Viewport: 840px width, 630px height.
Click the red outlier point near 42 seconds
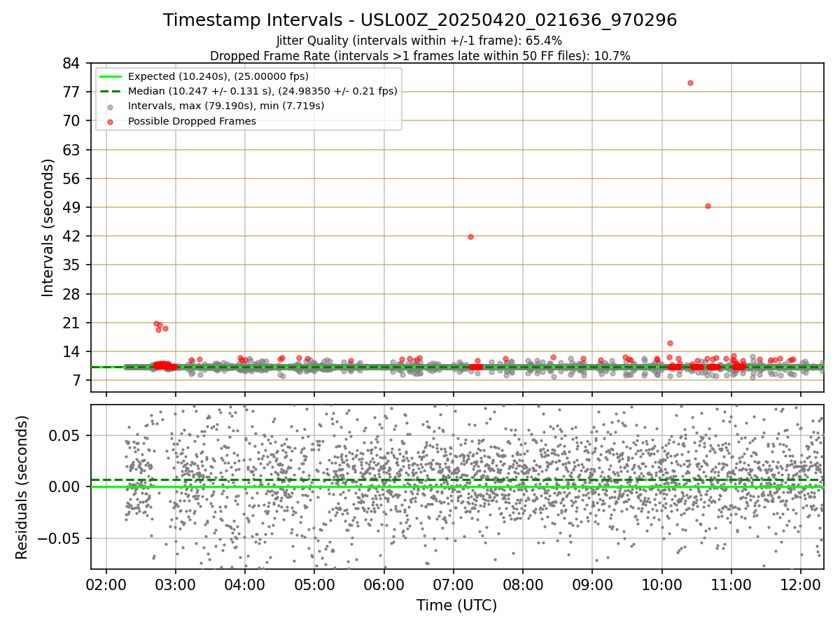point(470,237)
